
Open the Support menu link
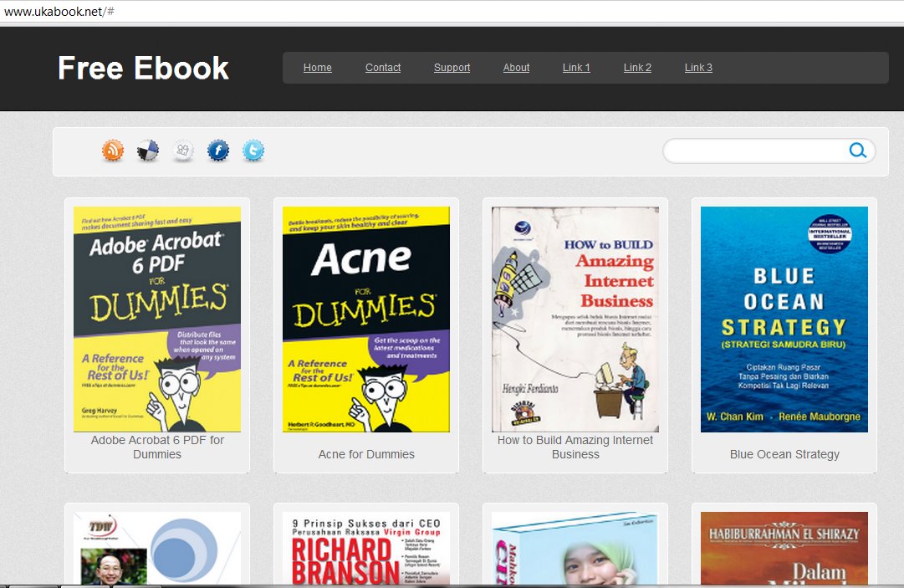pos(452,68)
